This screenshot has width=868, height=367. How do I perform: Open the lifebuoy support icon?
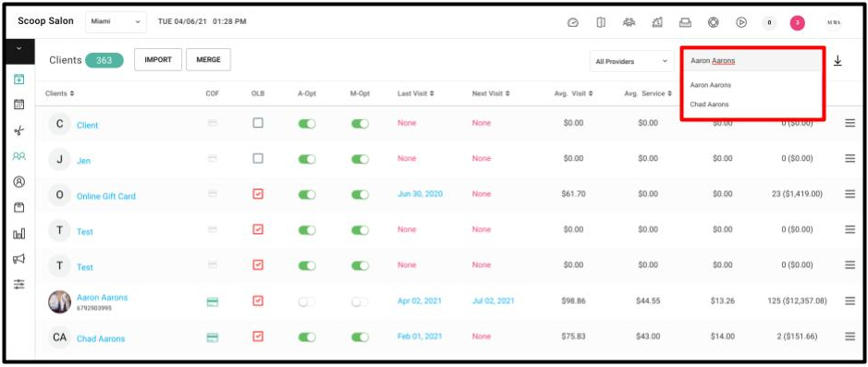[713, 22]
